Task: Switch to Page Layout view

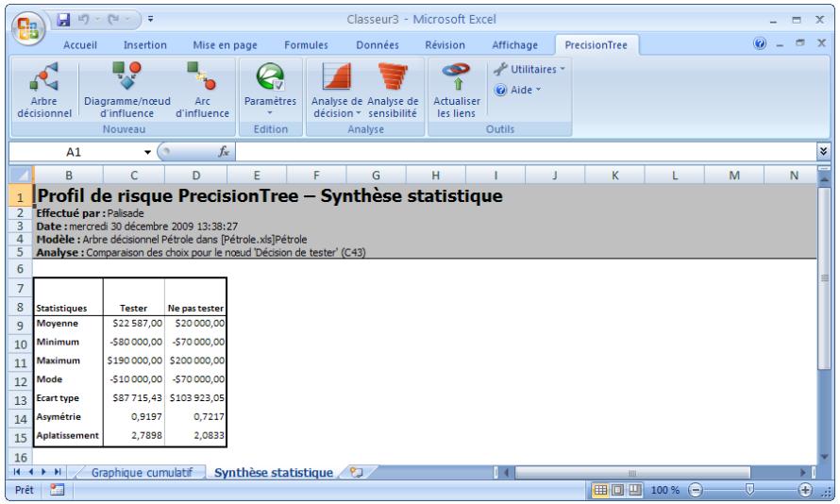Action: click(x=617, y=490)
